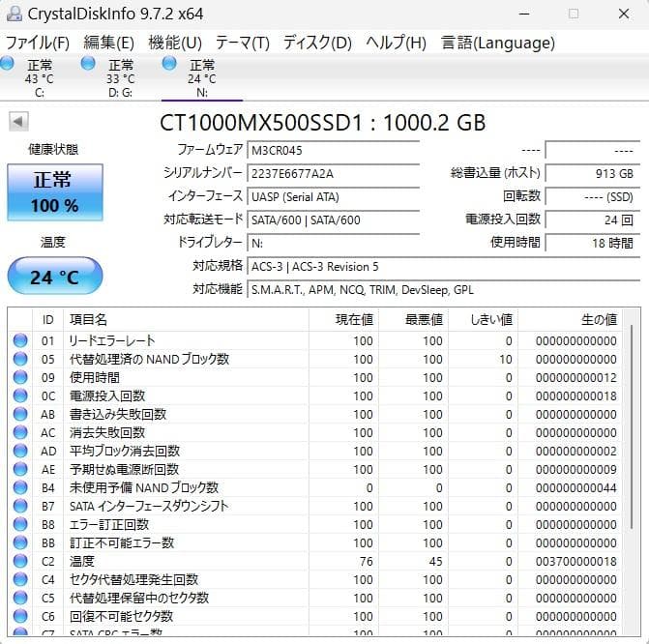Click the blue status icon for ID AC
Image resolution: width=649 pixels, height=644 pixels.
[x=20, y=432]
